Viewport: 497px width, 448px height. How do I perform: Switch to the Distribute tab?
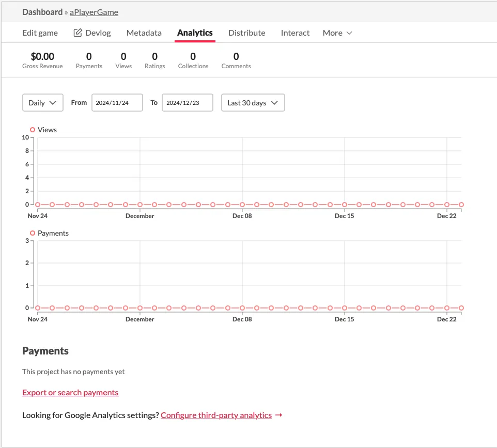246,33
